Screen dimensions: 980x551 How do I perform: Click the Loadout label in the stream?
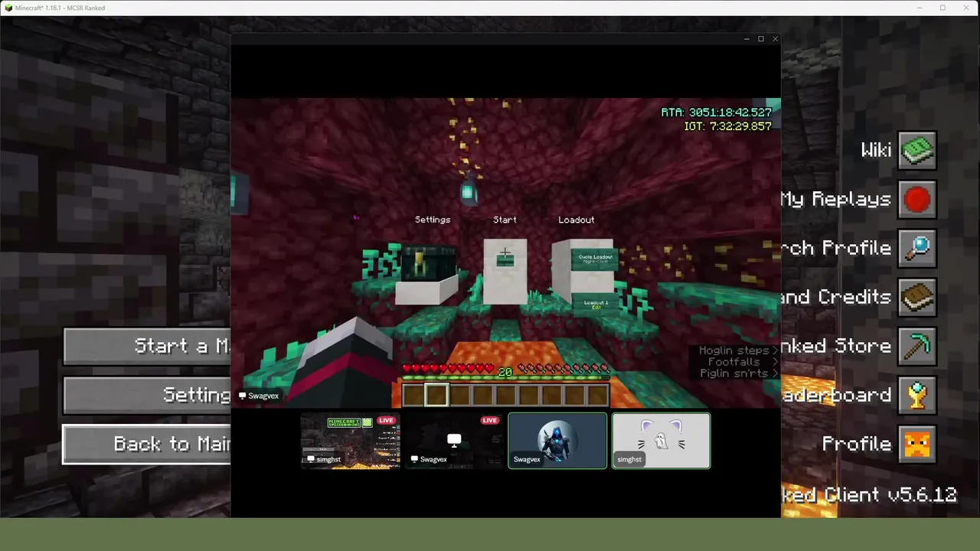[577, 220]
